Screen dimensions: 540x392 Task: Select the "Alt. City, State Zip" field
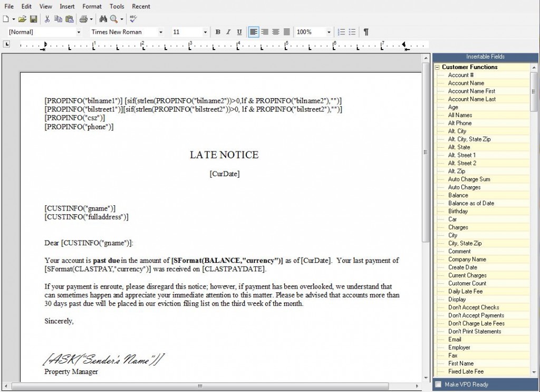(x=469, y=139)
